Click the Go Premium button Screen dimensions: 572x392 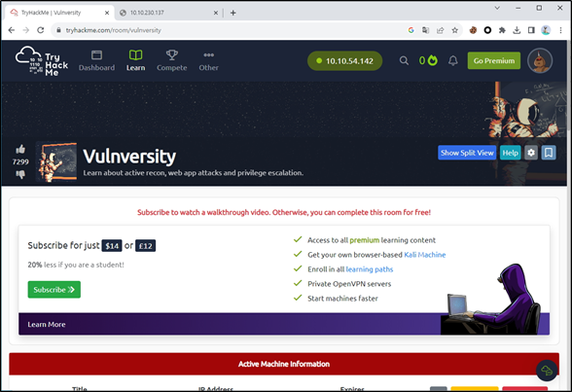pos(494,61)
